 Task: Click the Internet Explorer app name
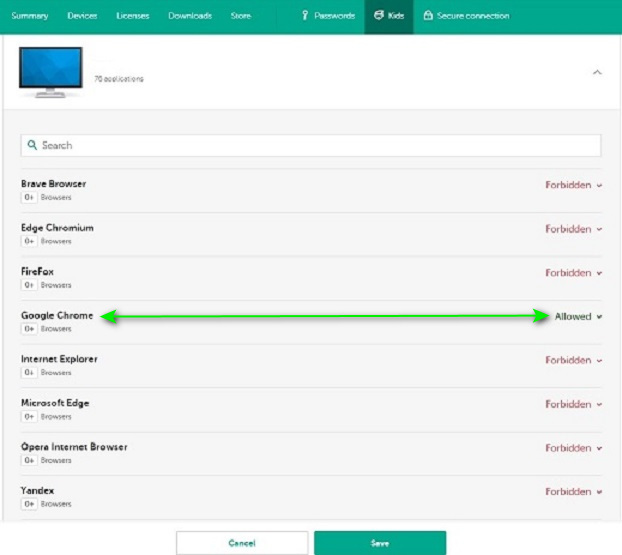[x=59, y=359]
